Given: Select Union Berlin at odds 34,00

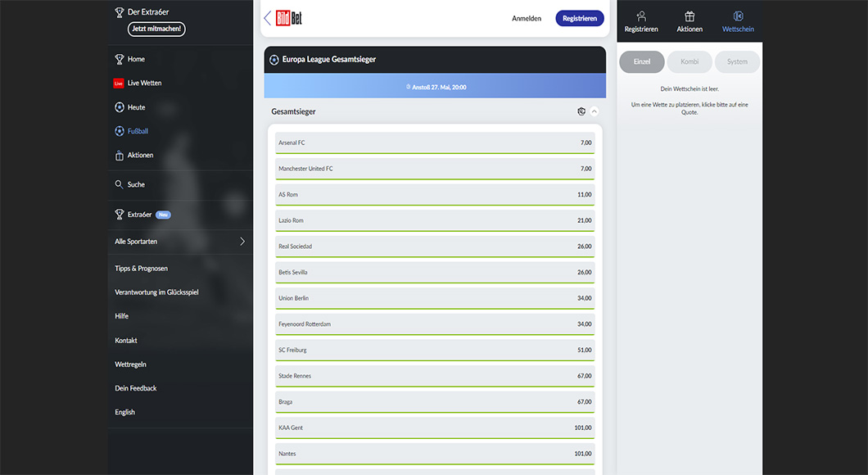Looking at the screenshot, I should point(435,298).
